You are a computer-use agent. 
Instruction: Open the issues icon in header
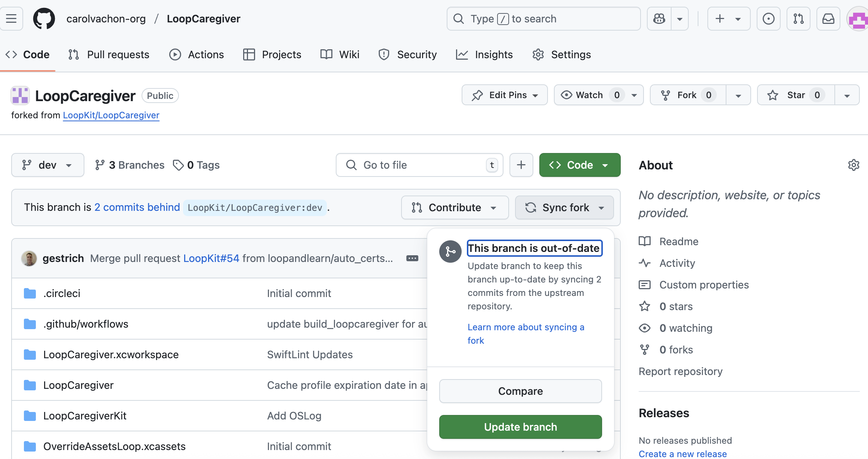tap(768, 19)
